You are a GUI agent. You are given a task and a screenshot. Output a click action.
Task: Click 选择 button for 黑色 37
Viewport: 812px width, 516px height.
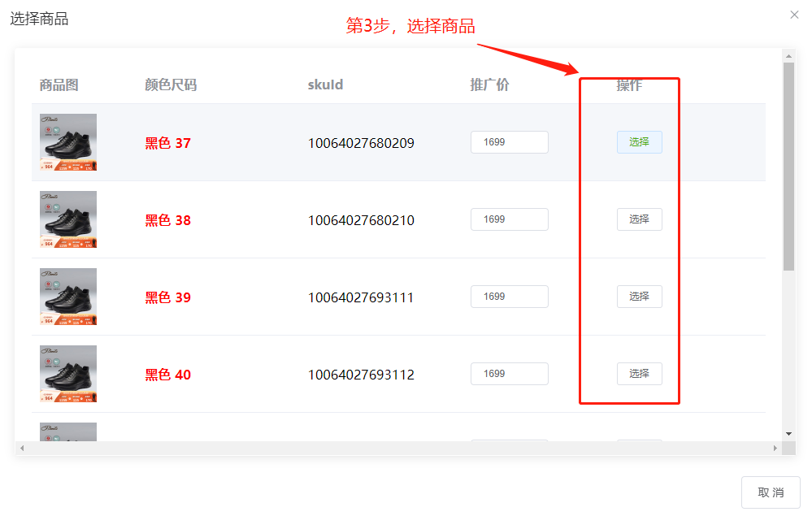point(639,142)
